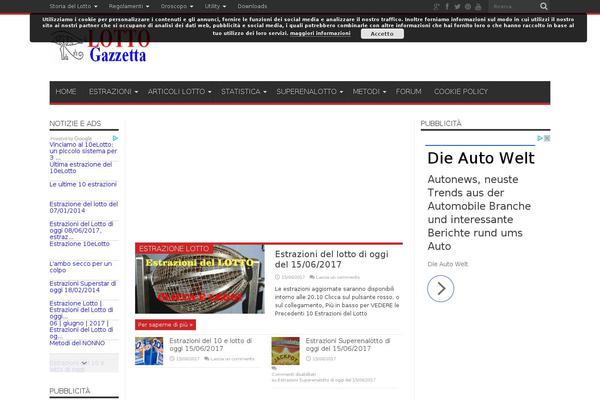Click the 'Per saperne di più' button
Screen dimensions: 600x400
click(x=167, y=325)
